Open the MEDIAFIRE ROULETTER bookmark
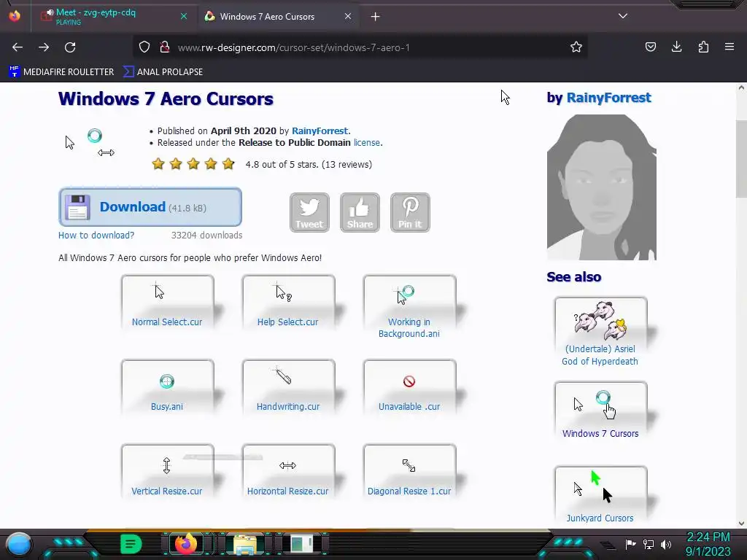 click(x=61, y=72)
